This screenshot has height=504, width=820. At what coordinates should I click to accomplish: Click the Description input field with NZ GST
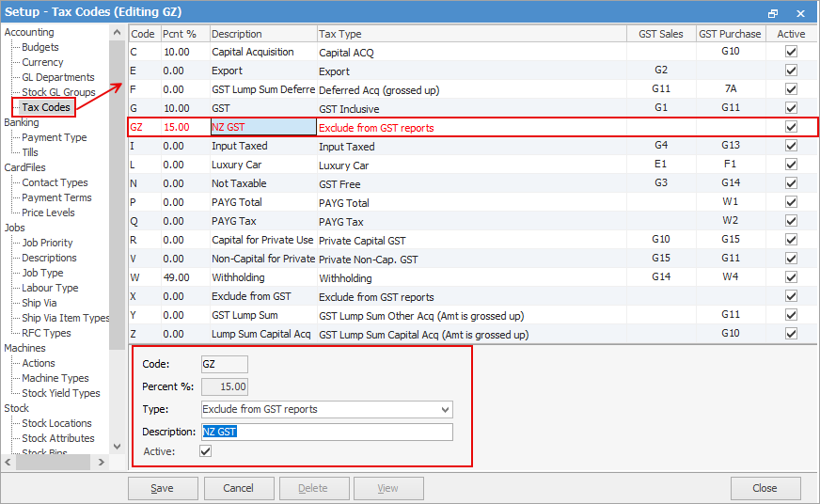[327, 432]
